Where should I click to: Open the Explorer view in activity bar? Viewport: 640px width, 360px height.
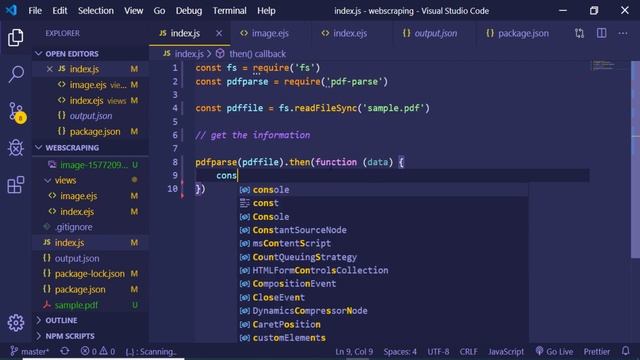coord(16,38)
